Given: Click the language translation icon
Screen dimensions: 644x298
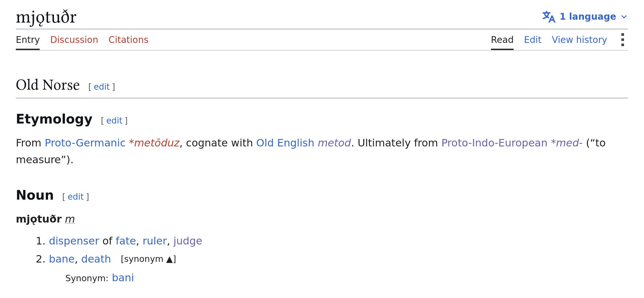Looking at the screenshot, I should (548, 17).
